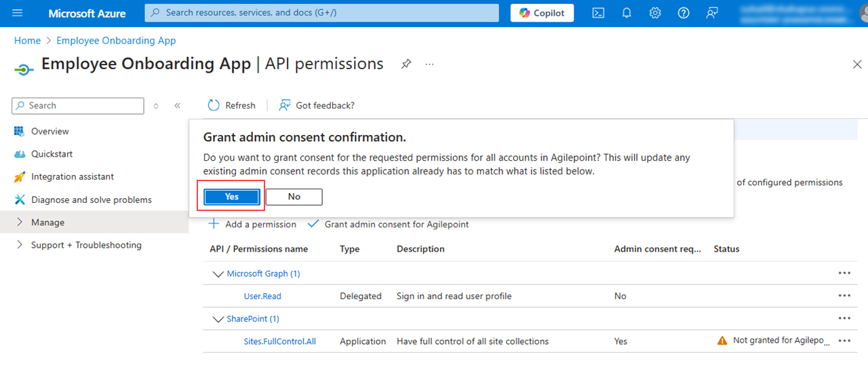Open the feedback icon in the top bar
The height and width of the screenshot is (365, 868).
[x=712, y=13]
